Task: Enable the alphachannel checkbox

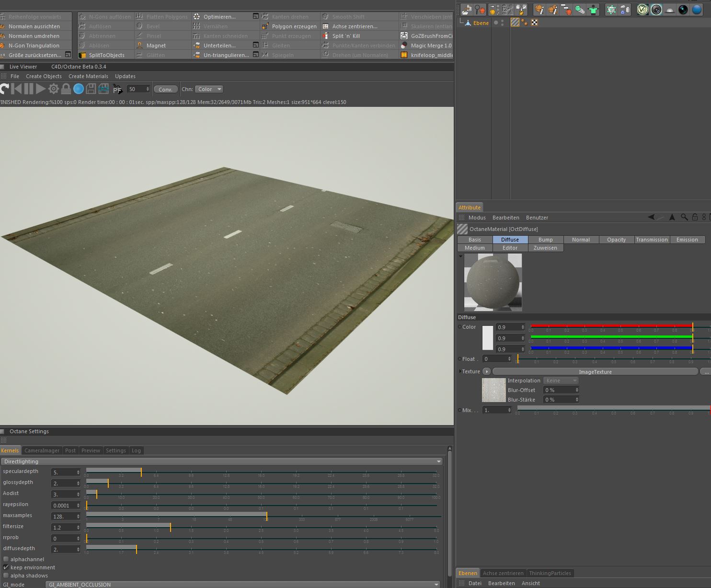Action: pyautogui.click(x=6, y=559)
